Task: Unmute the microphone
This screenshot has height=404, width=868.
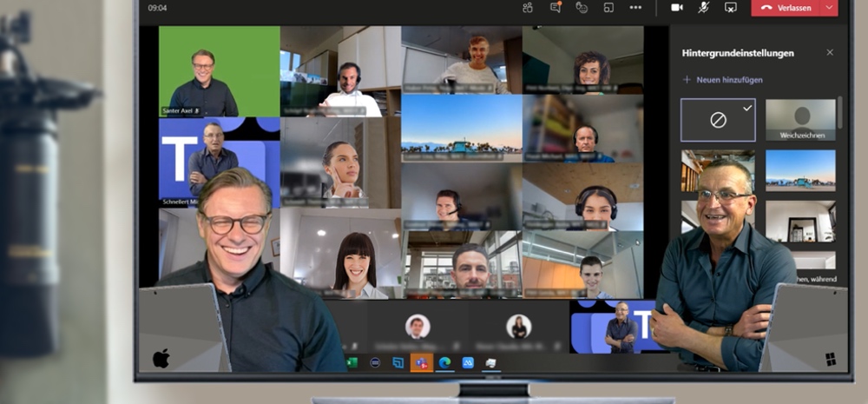Action: point(704,8)
